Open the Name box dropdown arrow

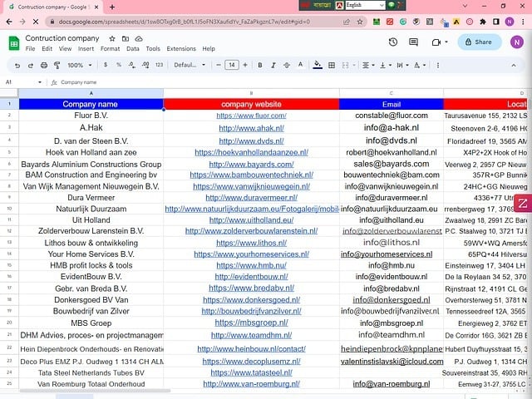(x=40, y=82)
